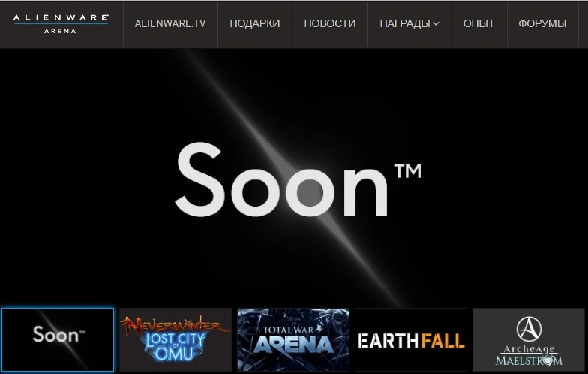The image size is (588, 374).
Task: Select the Soon™ carousel thumbnail
Action: [x=58, y=339]
